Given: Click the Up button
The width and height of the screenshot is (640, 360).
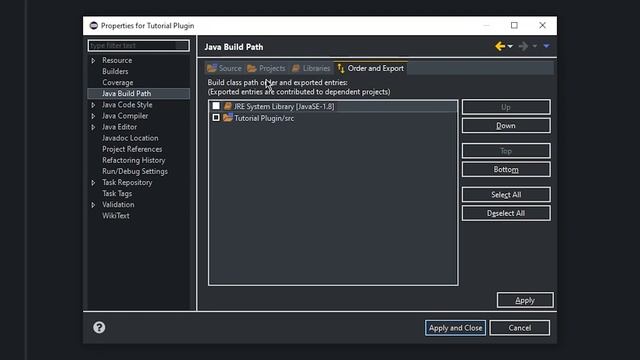Looking at the screenshot, I should pos(506,107).
